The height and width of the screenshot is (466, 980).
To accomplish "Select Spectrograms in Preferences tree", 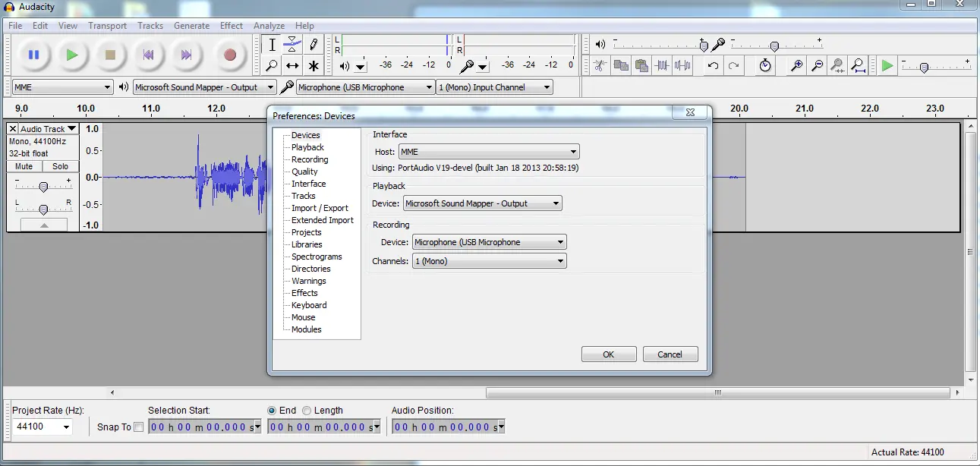I will coord(317,257).
